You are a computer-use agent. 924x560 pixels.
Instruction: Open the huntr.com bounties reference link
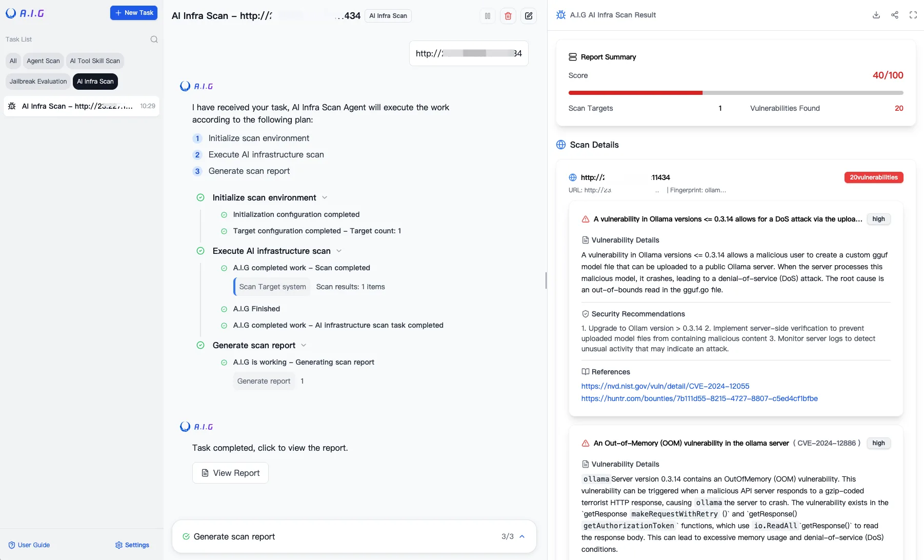click(699, 398)
